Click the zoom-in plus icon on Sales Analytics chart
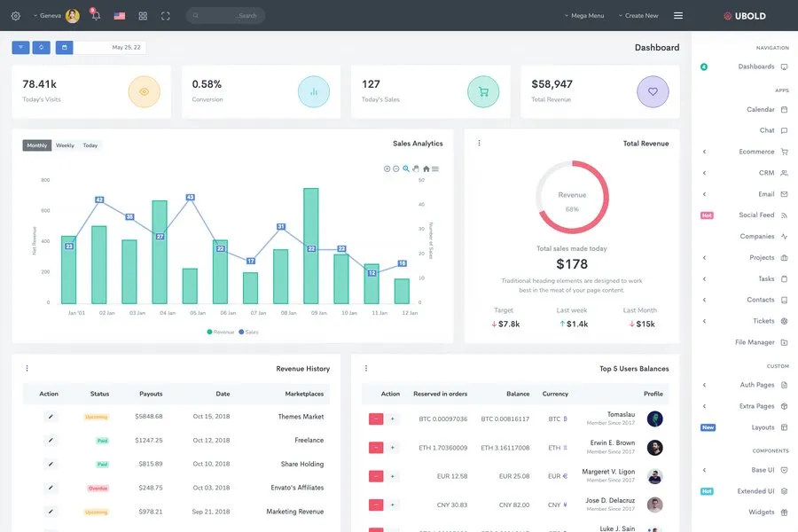Screen dimensions: 798x532 pos(387,168)
